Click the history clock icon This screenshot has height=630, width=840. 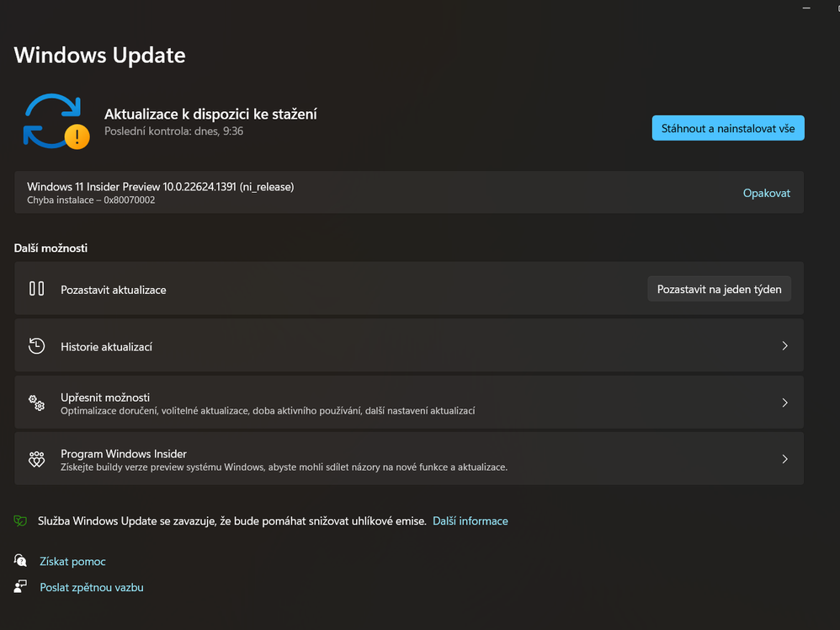tap(36, 346)
